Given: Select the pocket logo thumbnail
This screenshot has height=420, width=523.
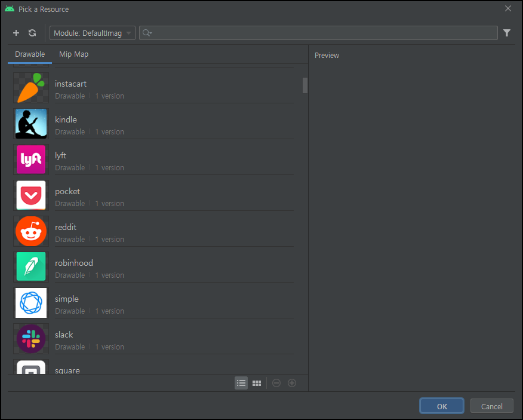Looking at the screenshot, I should pos(31,195).
